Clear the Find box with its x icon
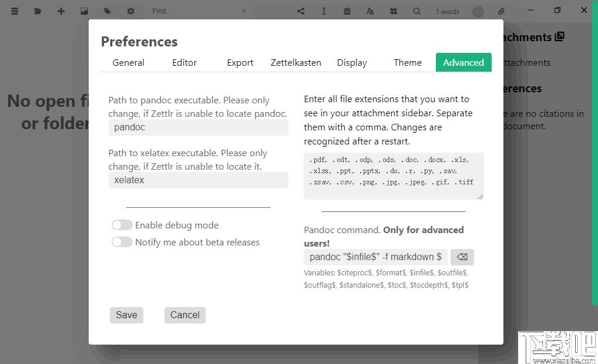The height and width of the screenshot is (364, 598). click(x=244, y=11)
